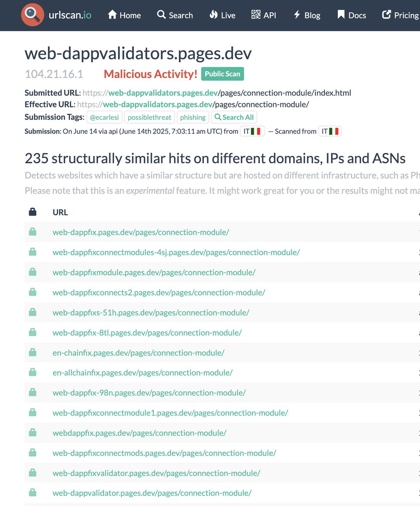Click lock icon in web-dappfixvalidator row

point(32,473)
